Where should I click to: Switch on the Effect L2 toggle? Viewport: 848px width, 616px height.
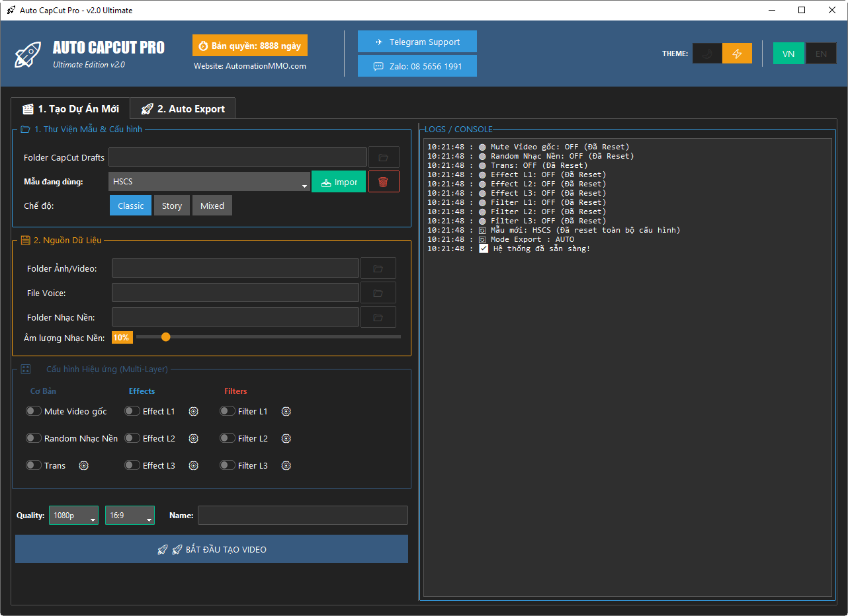[132, 438]
